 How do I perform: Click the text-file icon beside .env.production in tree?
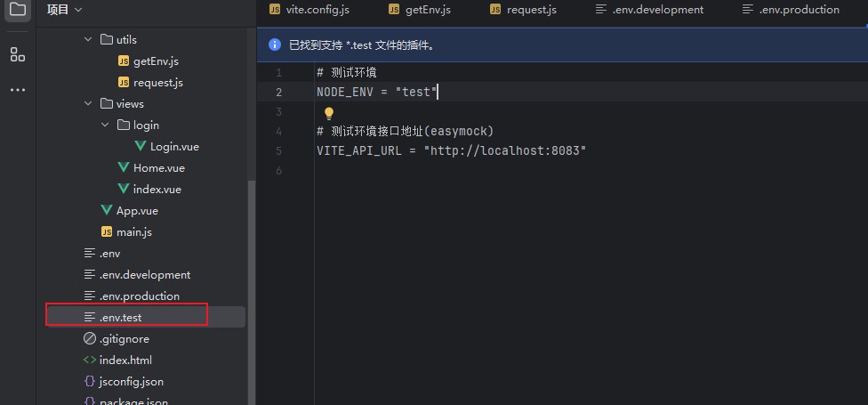coord(90,296)
